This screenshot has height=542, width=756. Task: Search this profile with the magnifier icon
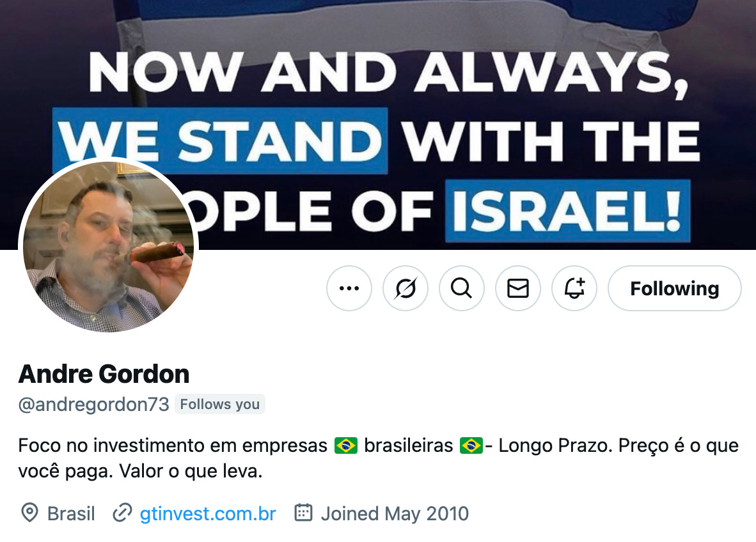(461, 288)
